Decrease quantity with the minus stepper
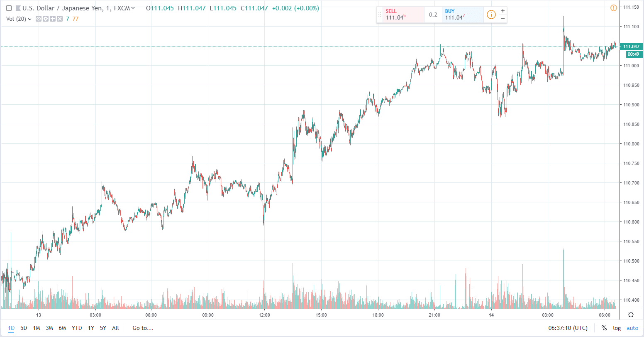The width and height of the screenshot is (644, 337). (x=503, y=19)
